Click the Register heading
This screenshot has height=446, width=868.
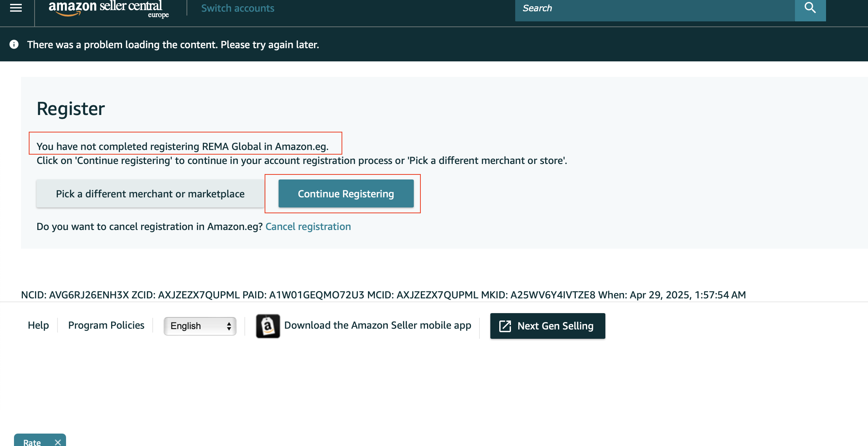pyautogui.click(x=71, y=108)
